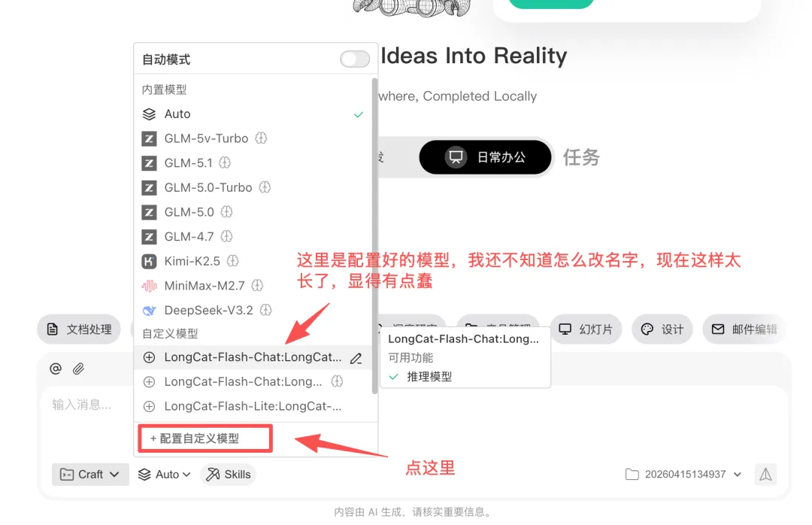Click the pencil edit icon beside LongCat-Flash-Chat

(356, 358)
